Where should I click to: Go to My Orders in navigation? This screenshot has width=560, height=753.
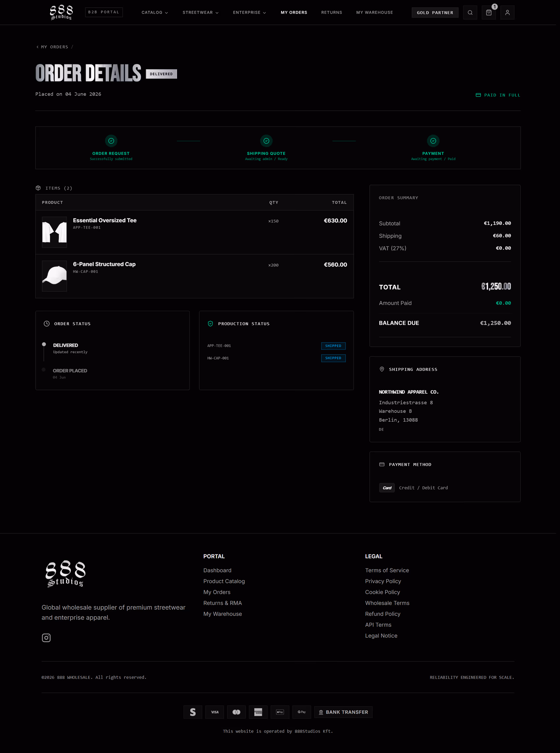294,13
